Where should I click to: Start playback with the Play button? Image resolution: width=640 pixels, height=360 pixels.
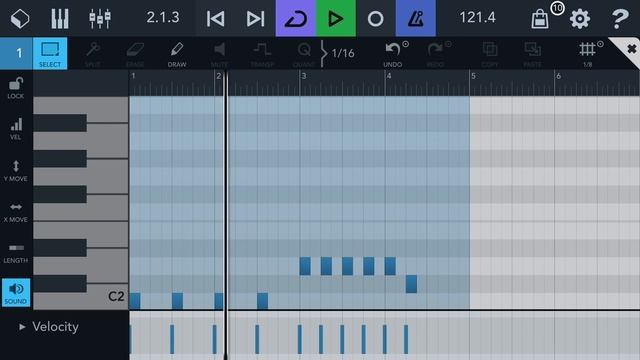[x=336, y=18]
